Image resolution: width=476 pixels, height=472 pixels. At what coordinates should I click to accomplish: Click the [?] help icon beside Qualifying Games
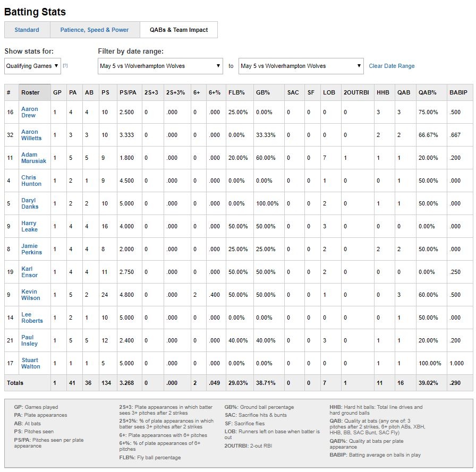click(65, 66)
